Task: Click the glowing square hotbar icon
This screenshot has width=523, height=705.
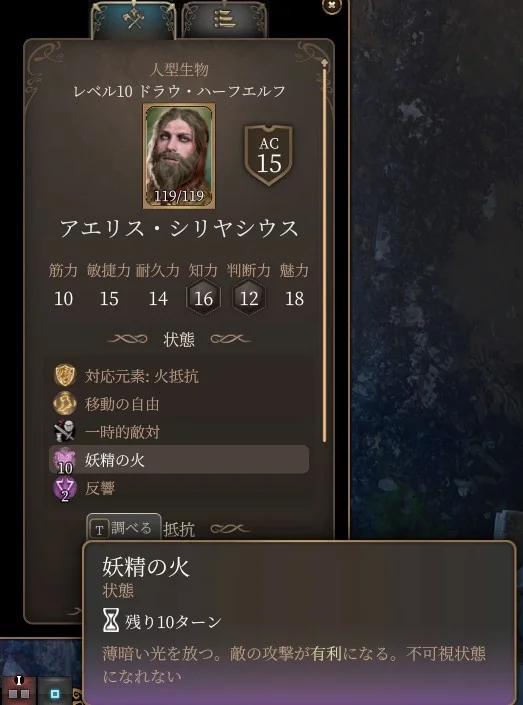Action: pos(55,694)
